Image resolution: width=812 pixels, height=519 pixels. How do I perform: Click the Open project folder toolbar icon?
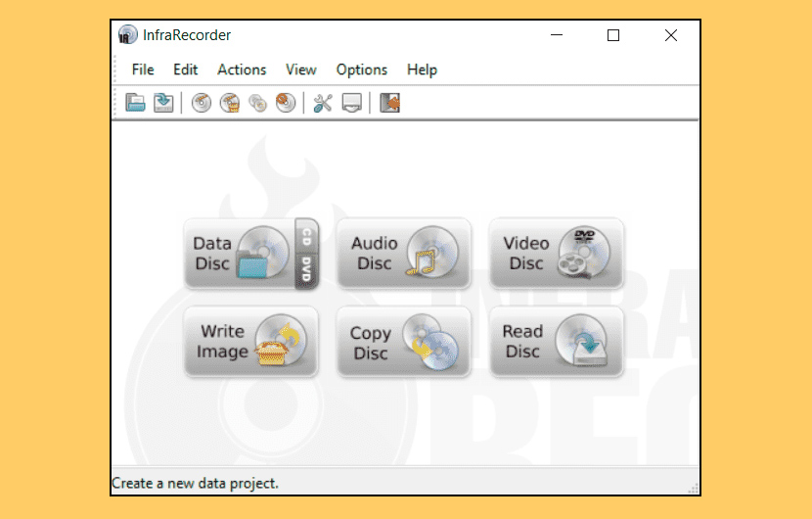pos(135,103)
